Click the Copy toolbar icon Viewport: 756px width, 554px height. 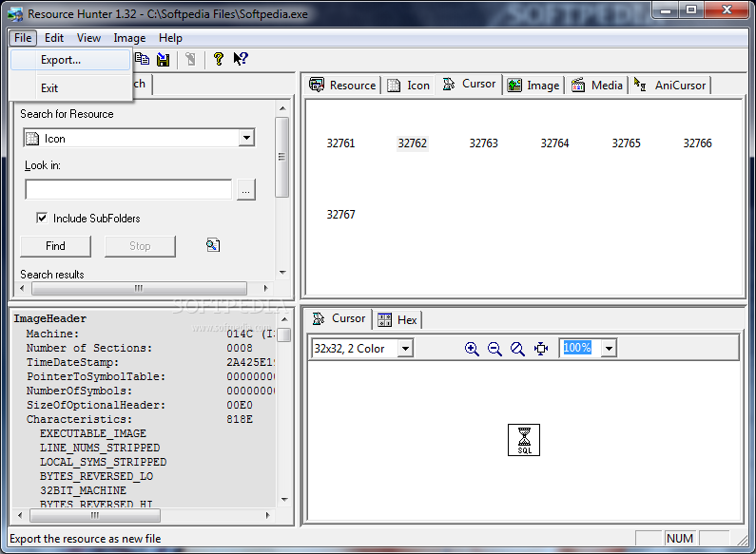click(x=143, y=59)
